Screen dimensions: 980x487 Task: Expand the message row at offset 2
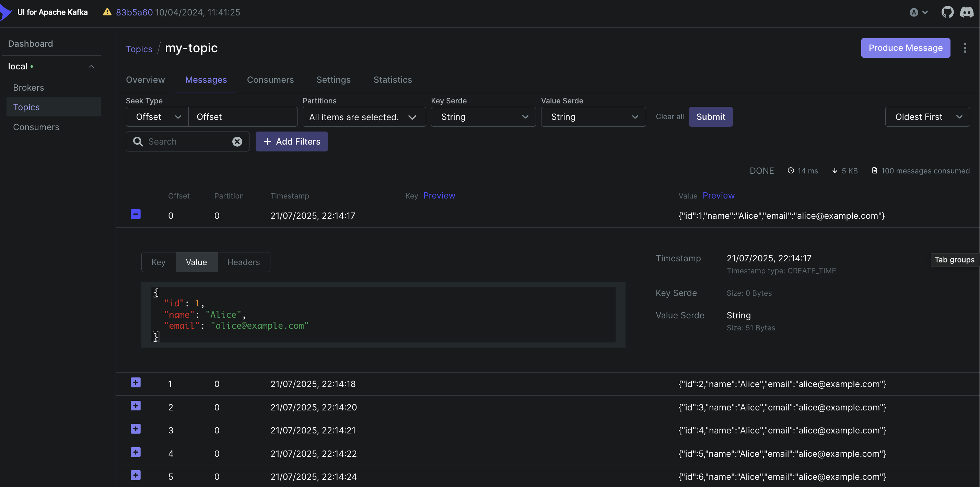136,406
